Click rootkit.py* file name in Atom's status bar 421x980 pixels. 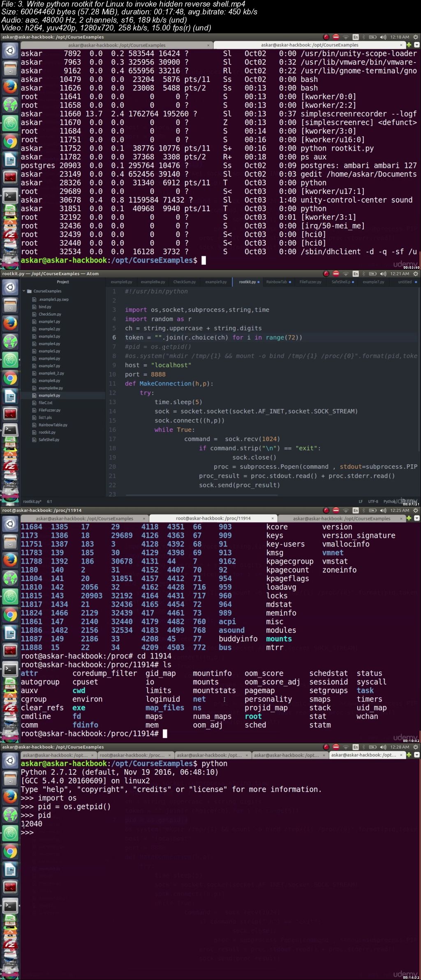point(32,502)
